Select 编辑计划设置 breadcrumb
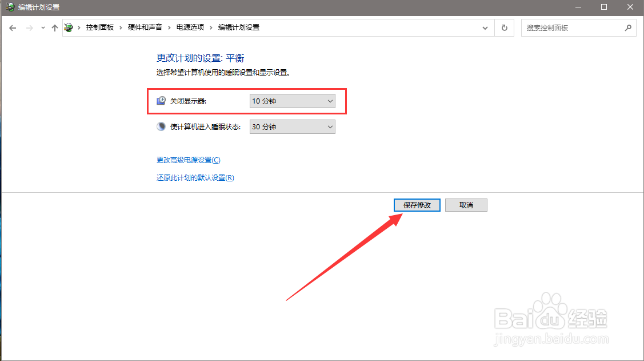The height and width of the screenshot is (361, 644). [x=239, y=27]
